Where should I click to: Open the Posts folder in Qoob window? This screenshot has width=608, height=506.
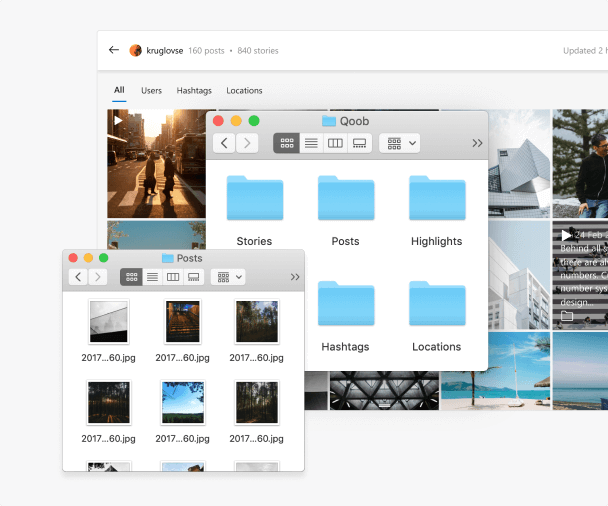point(346,211)
